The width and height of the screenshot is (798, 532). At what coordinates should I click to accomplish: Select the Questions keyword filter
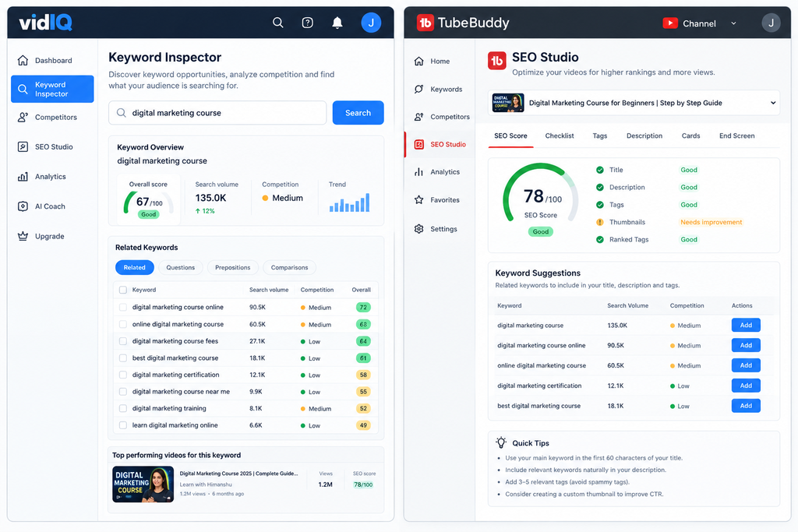click(181, 267)
